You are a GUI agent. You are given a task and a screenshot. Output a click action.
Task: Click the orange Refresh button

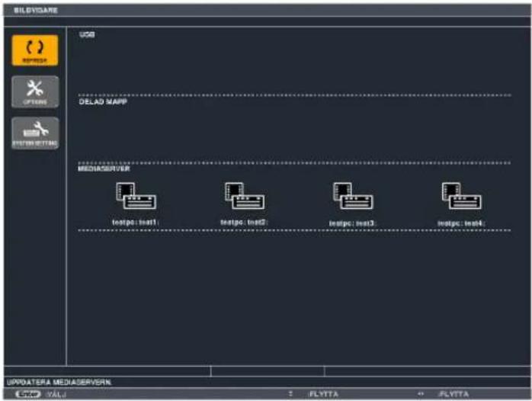pos(35,50)
